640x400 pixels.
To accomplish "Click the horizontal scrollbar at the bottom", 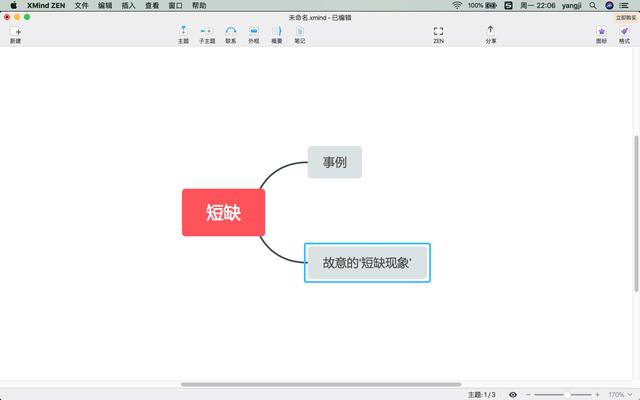I will (x=321, y=384).
